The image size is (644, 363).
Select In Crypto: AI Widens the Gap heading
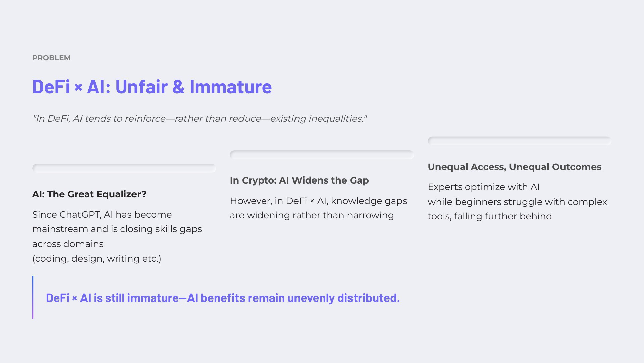300,180
